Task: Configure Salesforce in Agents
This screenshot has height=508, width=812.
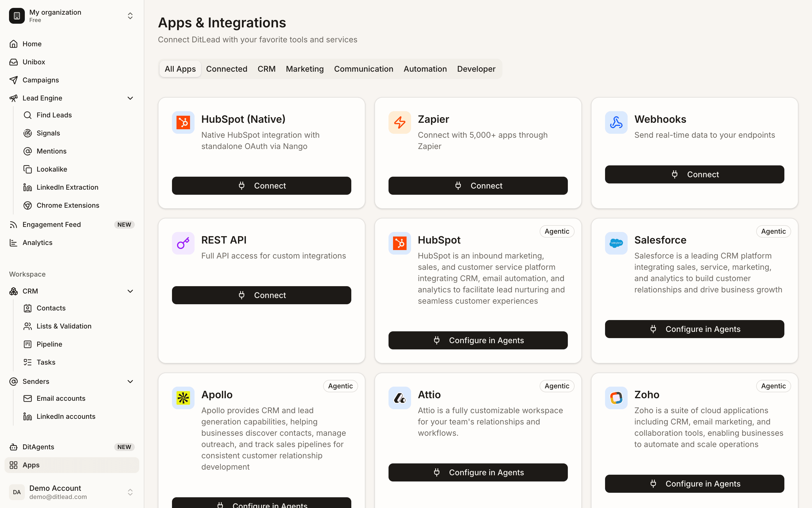Action: point(694,329)
